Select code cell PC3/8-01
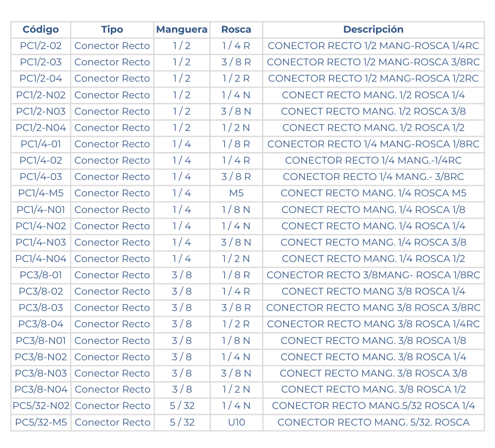Viewport: 495px width, 448px height. point(41,275)
